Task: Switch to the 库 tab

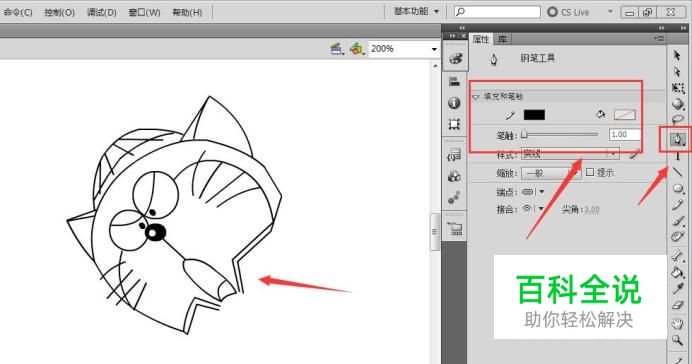Action: (x=502, y=39)
